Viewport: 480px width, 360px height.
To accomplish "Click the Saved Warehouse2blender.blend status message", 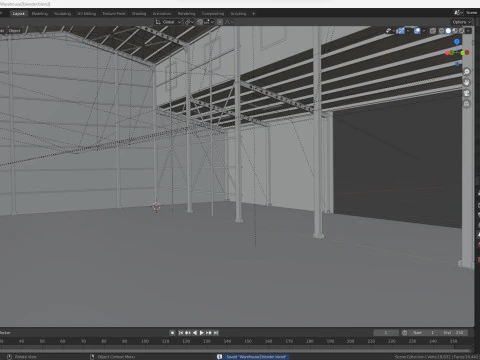I will pyautogui.click(x=256, y=357).
